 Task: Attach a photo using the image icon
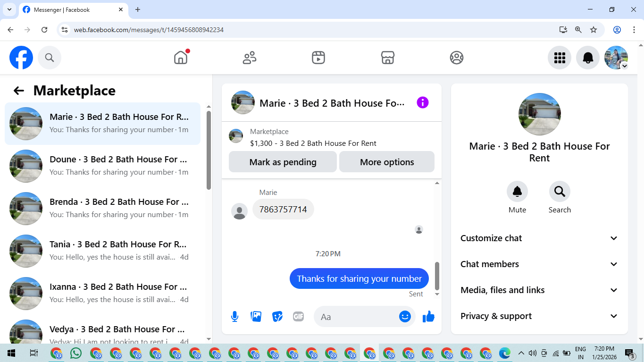(256, 317)
